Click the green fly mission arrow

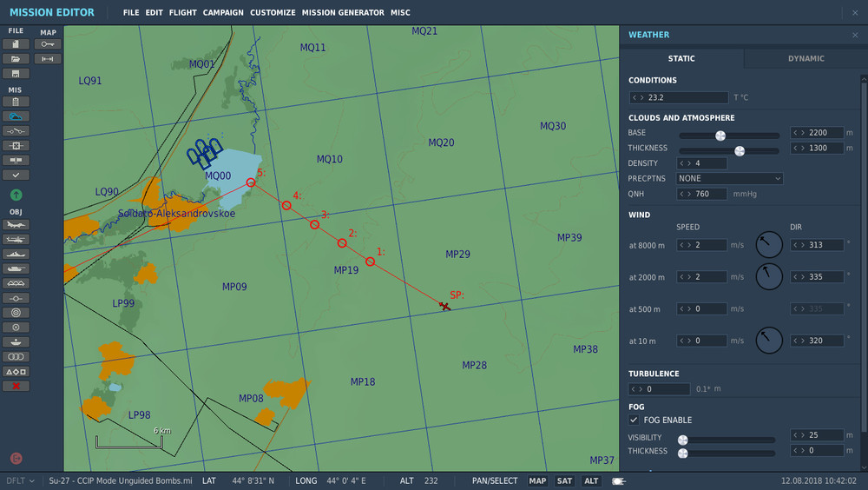(16, 195)
